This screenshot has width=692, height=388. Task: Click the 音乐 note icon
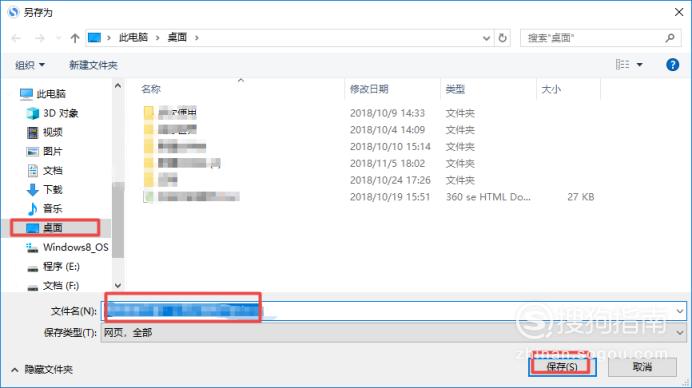tap(33, 208)
